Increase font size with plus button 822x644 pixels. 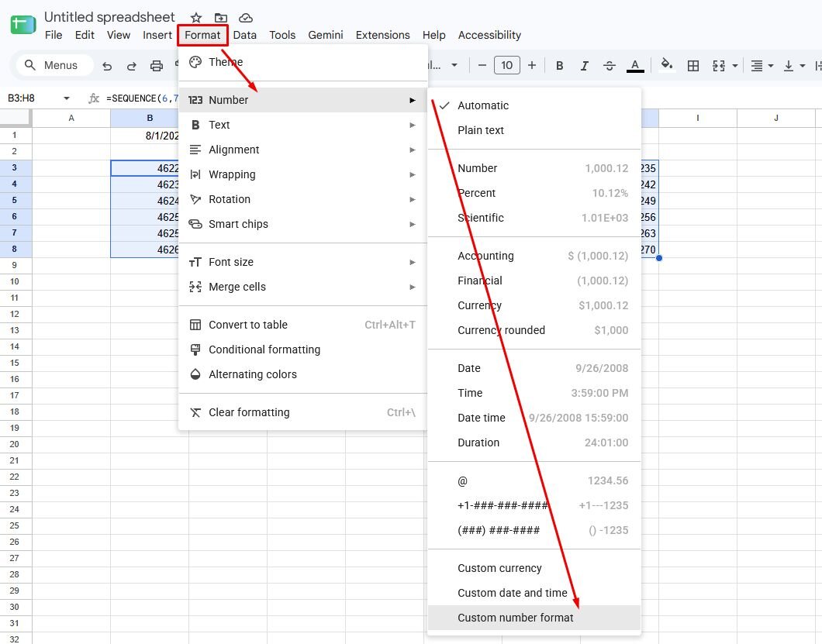click(531, 65)
